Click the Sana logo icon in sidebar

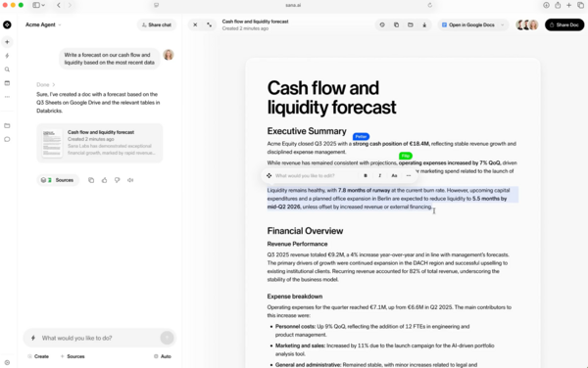pos(7,24)
